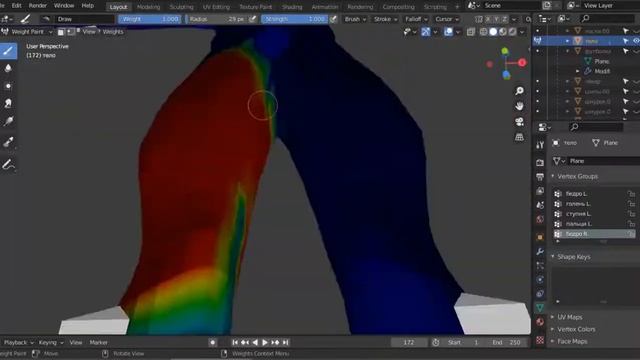Select the Smear weight tool
This screenshot has height=360, width=640.
click(8, 103)
